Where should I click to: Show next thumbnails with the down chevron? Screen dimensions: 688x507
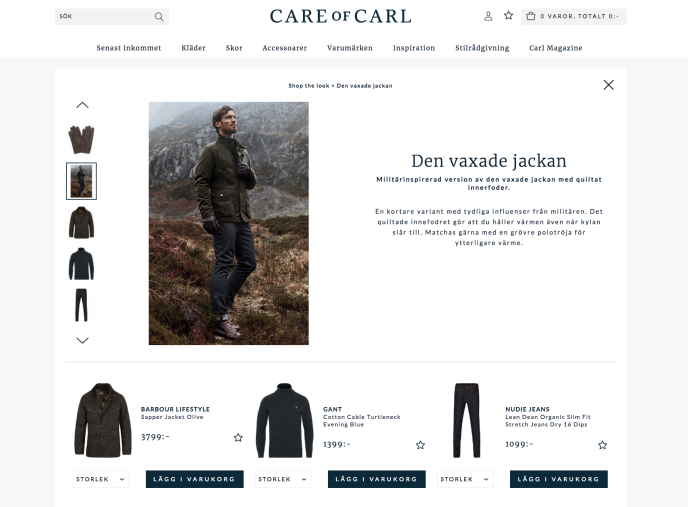pyautogui.click(x=82, y=340)
